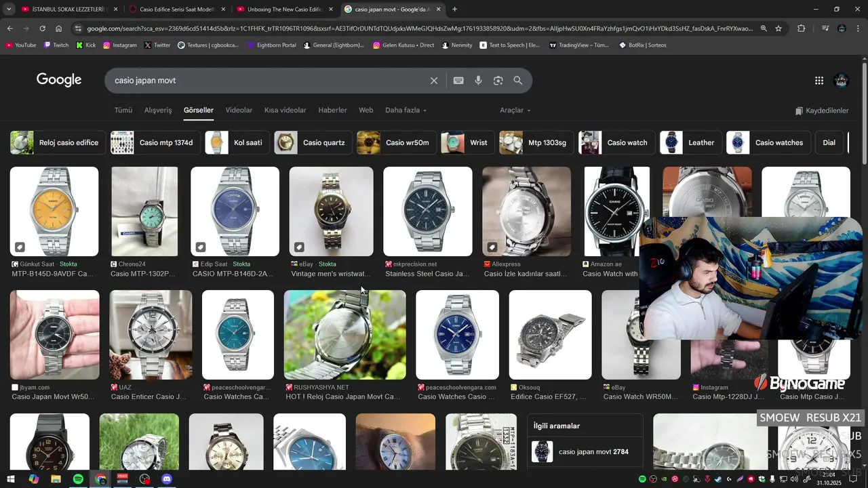Image resolution: width=868 pixels, height=488 pixels.
Task: Filter by Leather chip
Action: click(690, 143)
